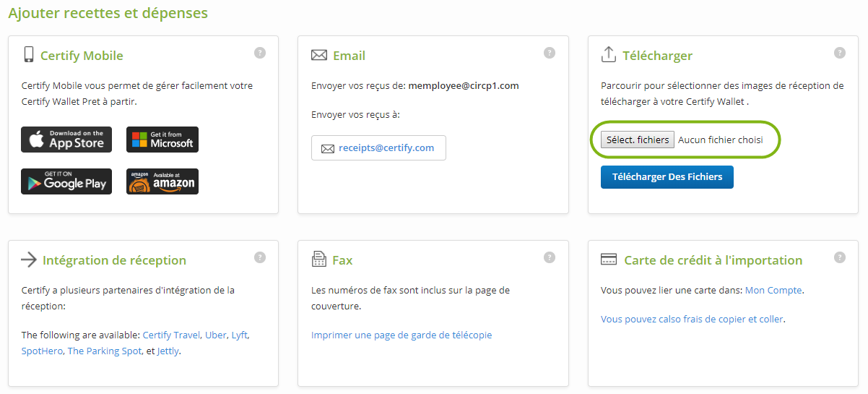
Task: Open the App Store download badge
Action: (66, 140)
